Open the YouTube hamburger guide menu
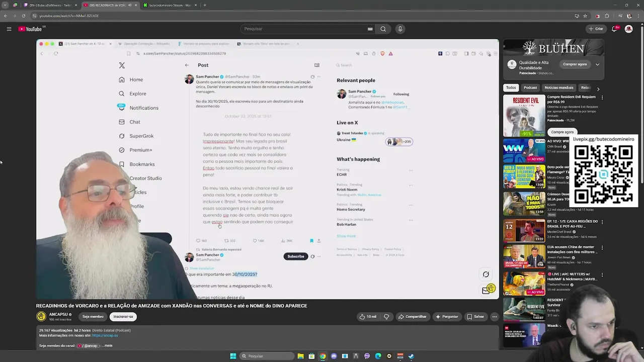The image size is (644, 362). (9, 29)
